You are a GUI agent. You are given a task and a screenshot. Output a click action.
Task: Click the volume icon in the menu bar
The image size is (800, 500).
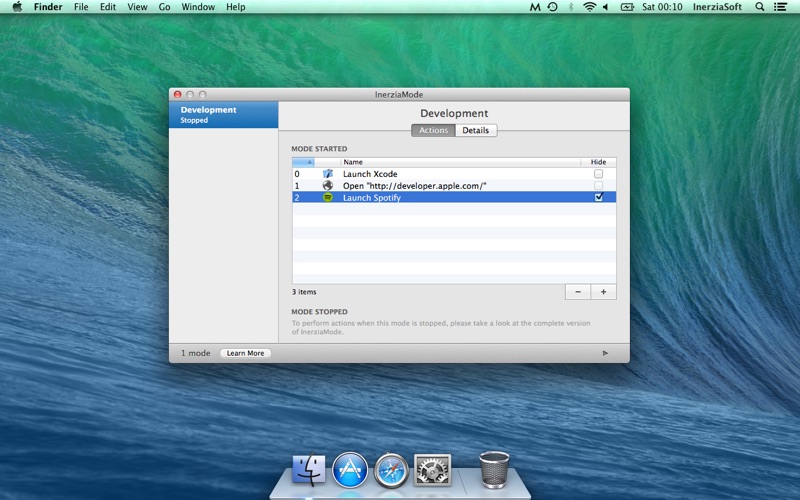coord(606,7)
